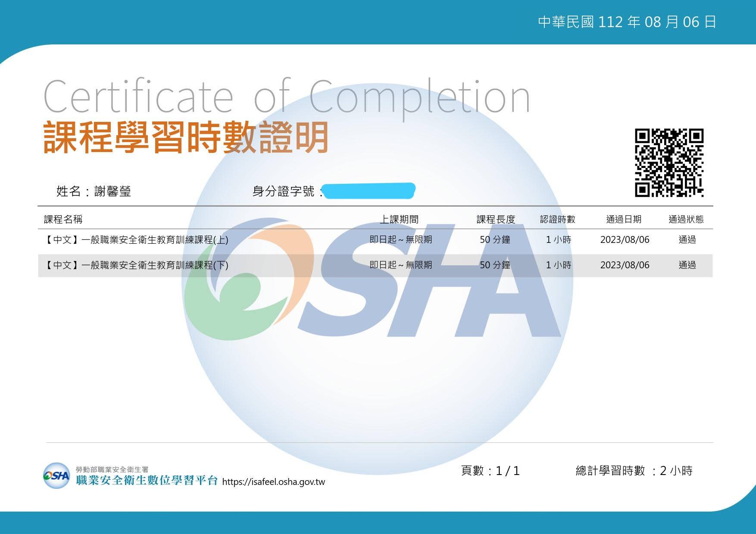
Task: Open the isafeel.osha.gov.tw link
Action: pyautogui.click(x=273, y=482)
